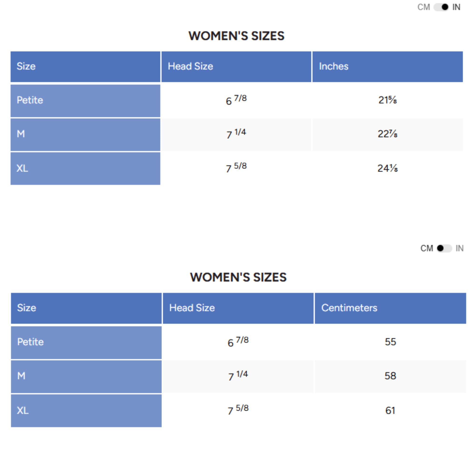This screenshot has height=476, width=476.
Task: Click the 58 centimeters value cell
Action: [390, 376]
